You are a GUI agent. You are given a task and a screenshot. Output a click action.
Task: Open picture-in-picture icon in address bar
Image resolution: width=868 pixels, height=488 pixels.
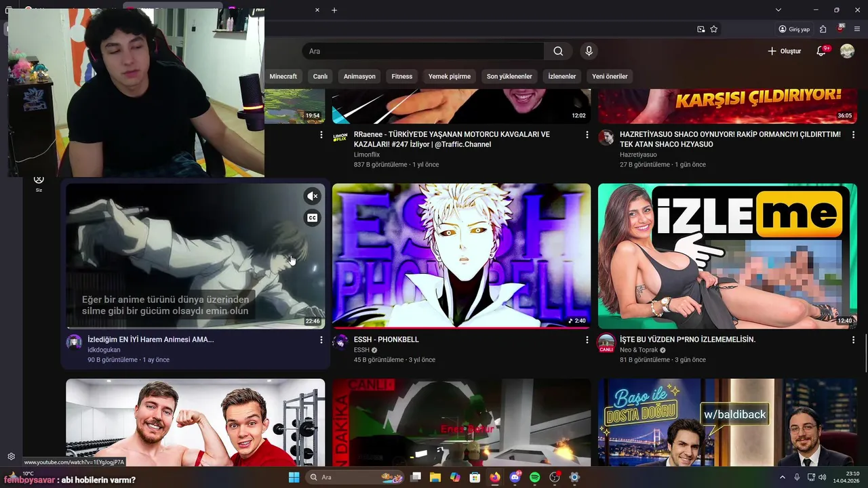tap(701, 29)
